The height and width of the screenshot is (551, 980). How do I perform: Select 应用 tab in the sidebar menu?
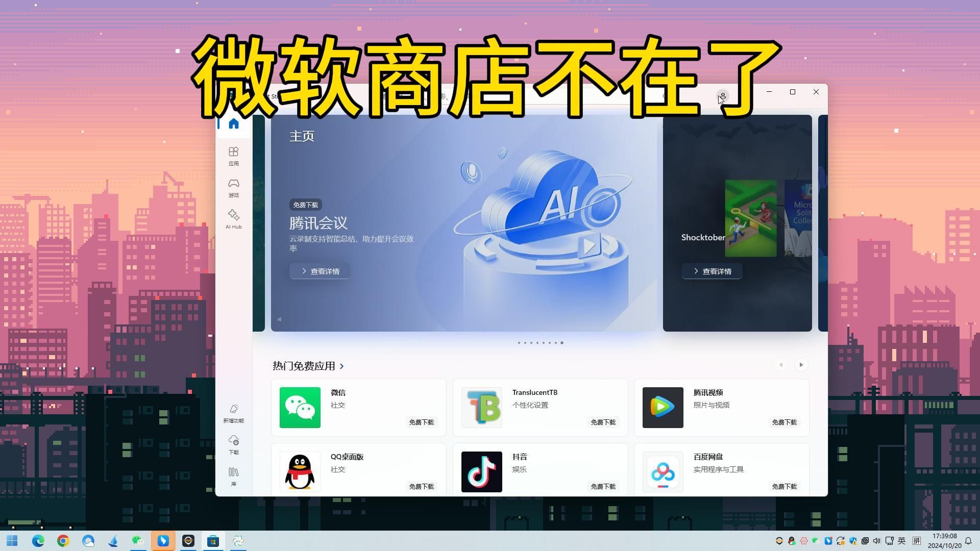click(x=234, y=156)
